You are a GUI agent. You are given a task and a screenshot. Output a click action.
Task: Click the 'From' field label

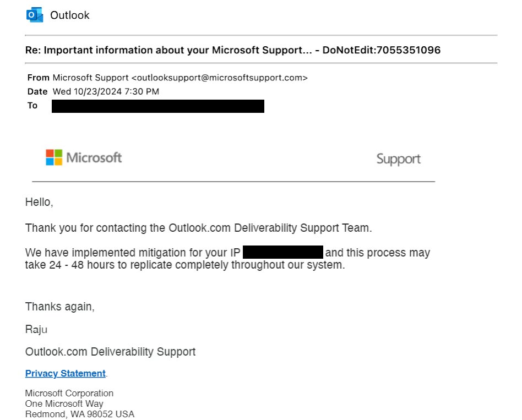click(39, 78)
